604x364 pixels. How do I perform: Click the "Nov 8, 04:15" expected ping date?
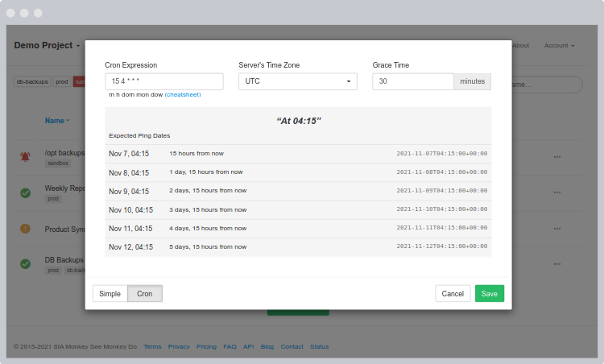coord(129,173)
